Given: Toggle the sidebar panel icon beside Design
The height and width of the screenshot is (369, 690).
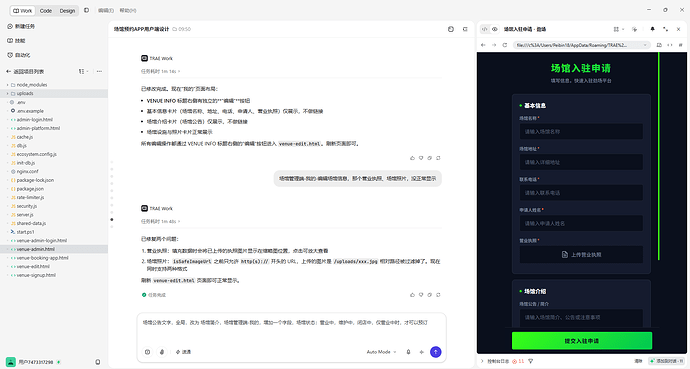Looking at the screenshot, I should pos(86,10).
